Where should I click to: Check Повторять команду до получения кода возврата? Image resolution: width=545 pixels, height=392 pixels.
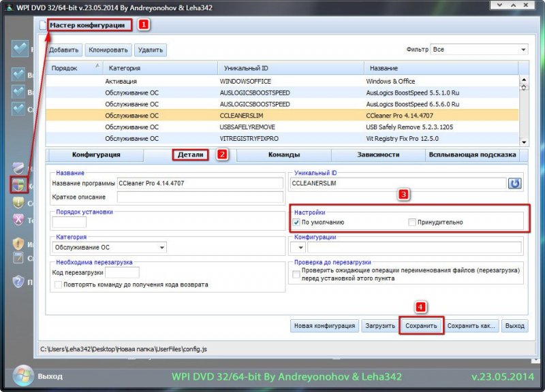click(x=58, y=284)
